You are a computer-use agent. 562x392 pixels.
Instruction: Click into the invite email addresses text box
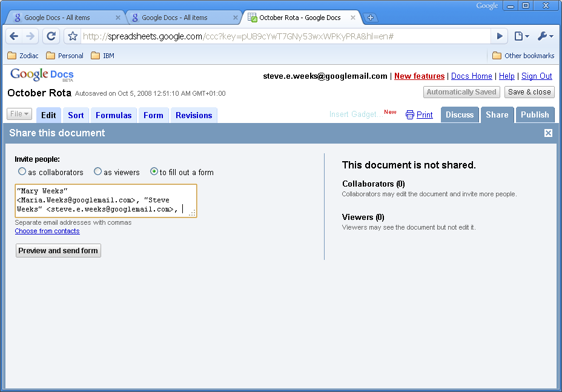pyautogui.click(x=106, y=201)
